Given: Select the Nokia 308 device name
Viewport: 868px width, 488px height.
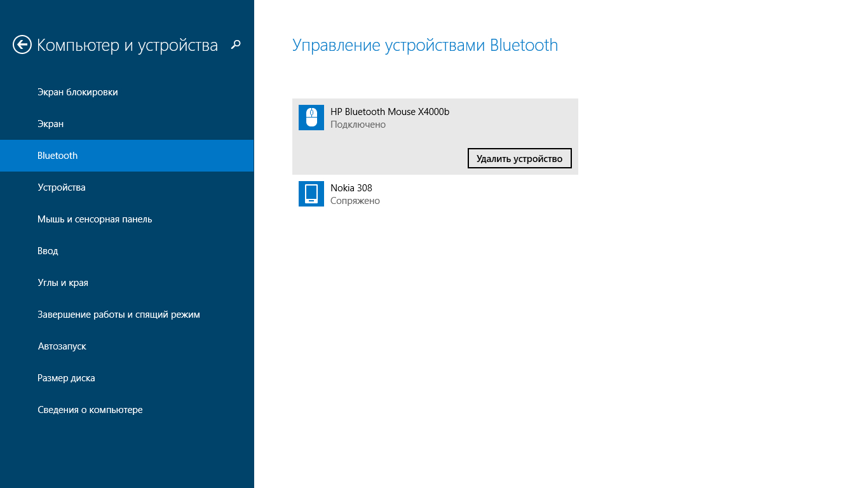Looking at the screenshot, I should point(351,188).
